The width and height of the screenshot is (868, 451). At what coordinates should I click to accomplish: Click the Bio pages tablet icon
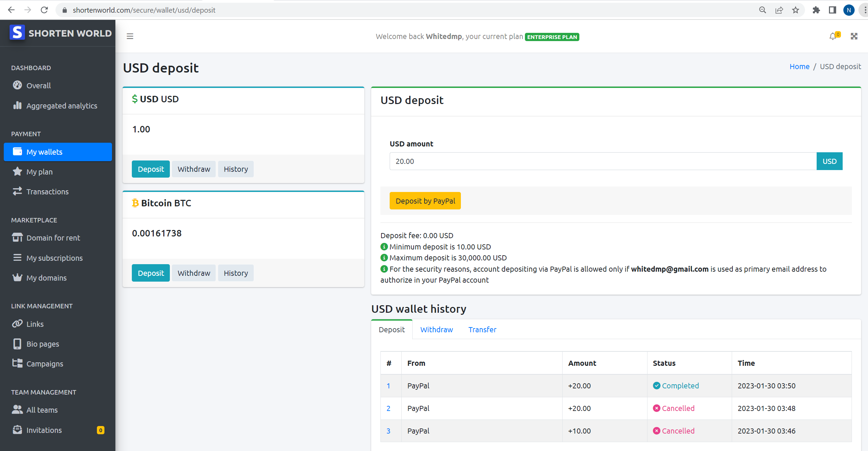click(17, 344)
